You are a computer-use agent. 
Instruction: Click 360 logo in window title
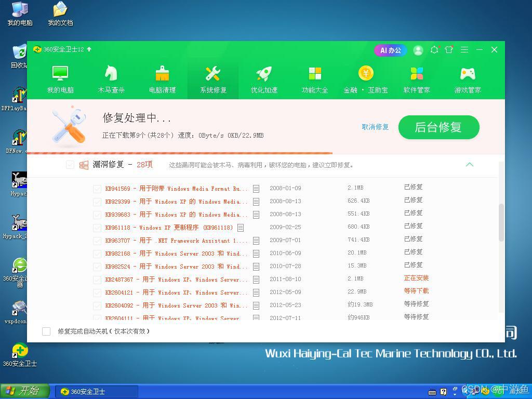click(37, 49)
